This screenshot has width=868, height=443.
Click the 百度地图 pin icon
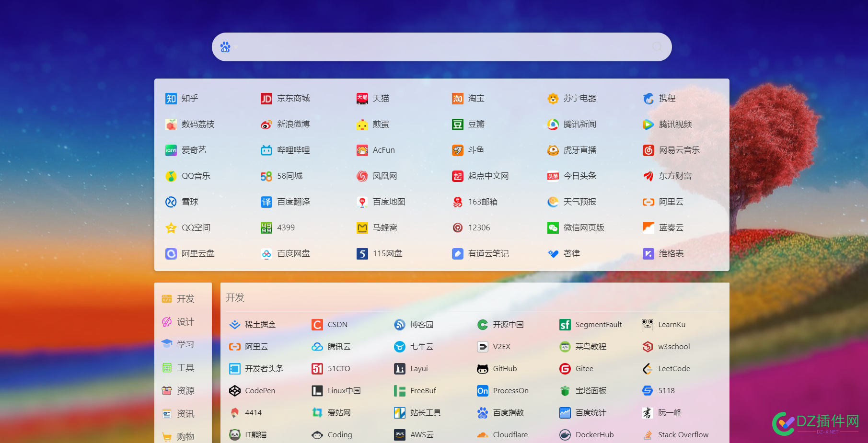tap(362, 202)
